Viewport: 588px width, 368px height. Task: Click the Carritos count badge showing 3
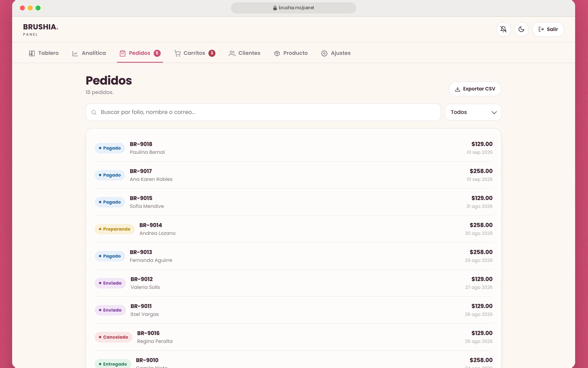pyautogui.click(x=212, y=53)
